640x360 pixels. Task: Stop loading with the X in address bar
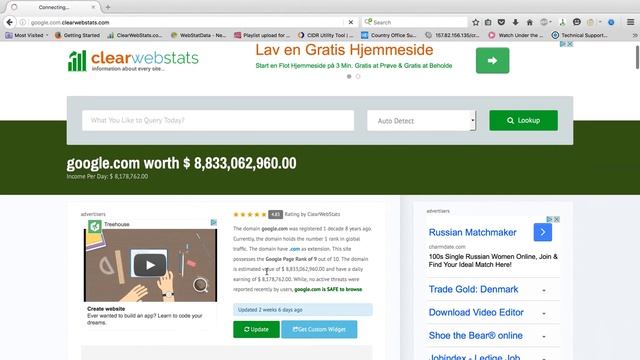pos(351,22)
